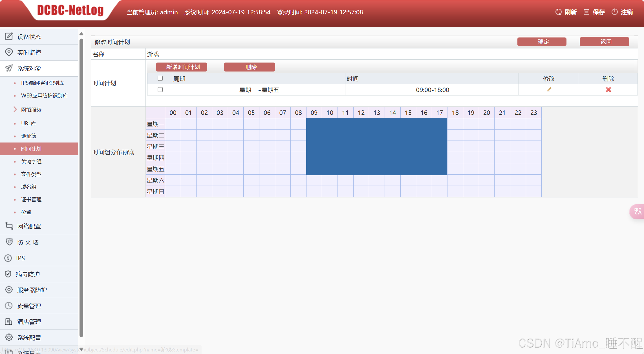Open the 服务器防护 menu
This screenshot has width=644, height=354.
39,290
